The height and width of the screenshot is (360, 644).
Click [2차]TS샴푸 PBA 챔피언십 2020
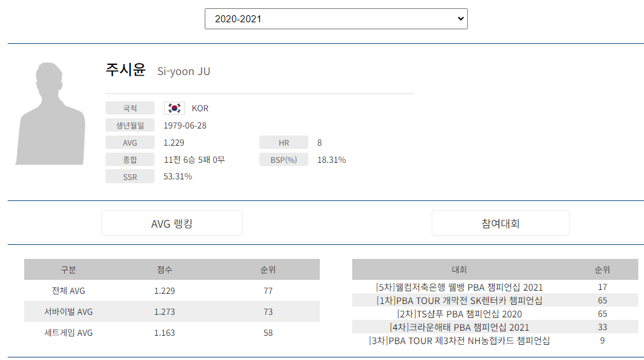pos(459,314)
